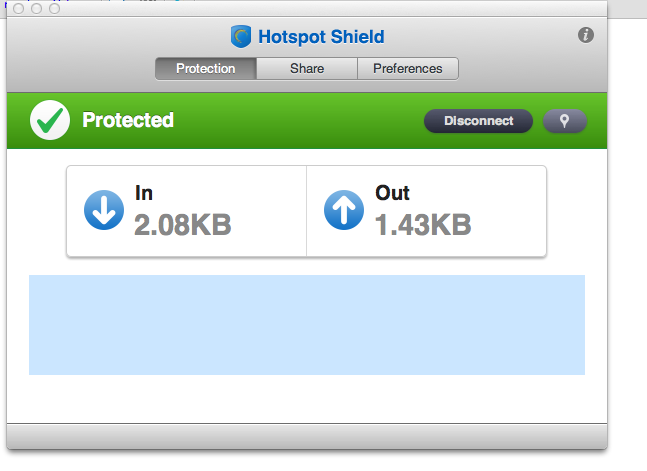Close the Hotspot Shield window
The image size is (647, 471).
[20, 8]
